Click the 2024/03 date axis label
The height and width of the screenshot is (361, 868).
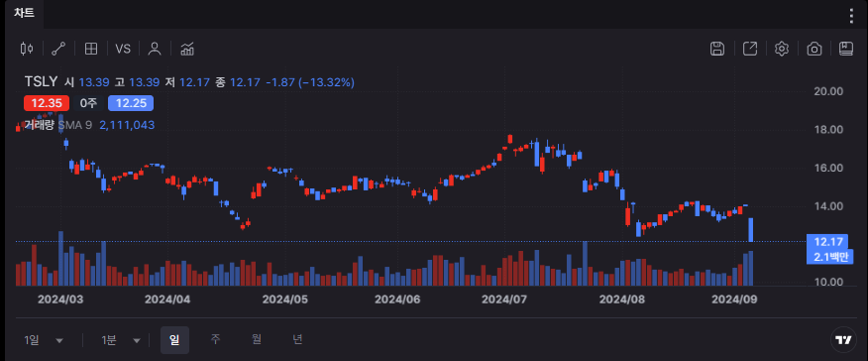(60, 300)
